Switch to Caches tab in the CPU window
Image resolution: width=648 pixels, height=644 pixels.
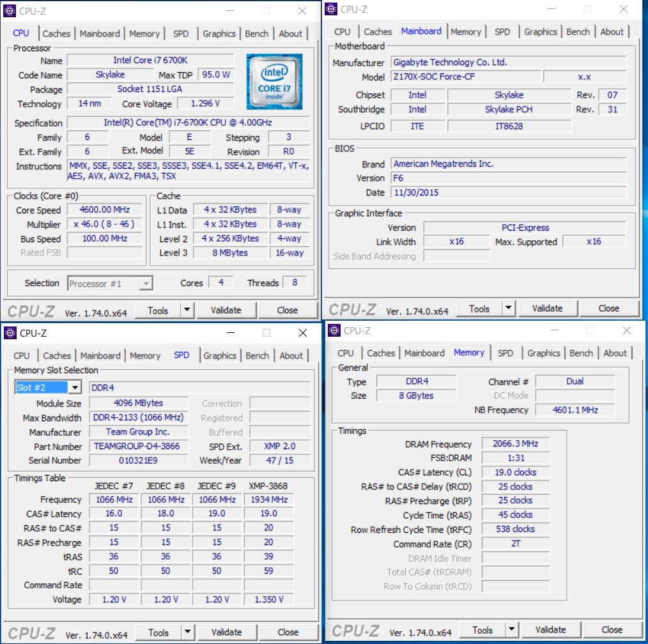coord(56,34)
